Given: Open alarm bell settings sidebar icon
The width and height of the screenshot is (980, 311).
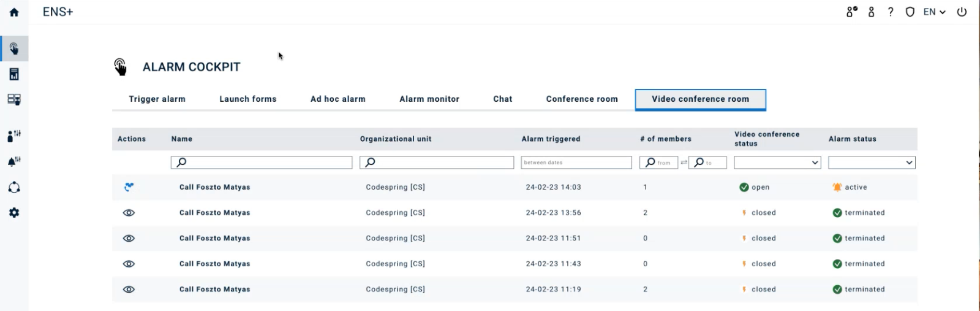Looking at the screenshot, I should click(14, 161).
